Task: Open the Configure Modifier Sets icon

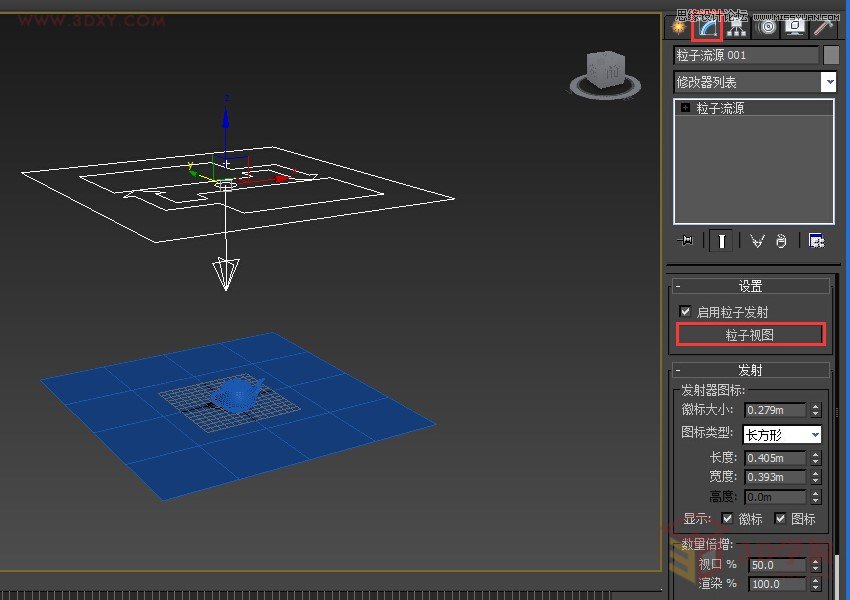Action: click(816, 240)
